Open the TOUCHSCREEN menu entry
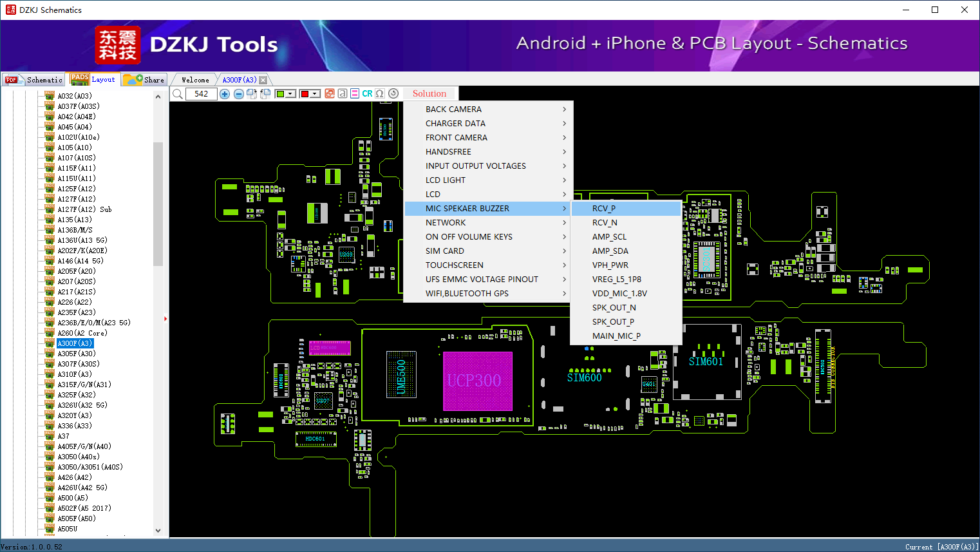The height and width of the screenshot is (552, 980). (x=487, y=265)
